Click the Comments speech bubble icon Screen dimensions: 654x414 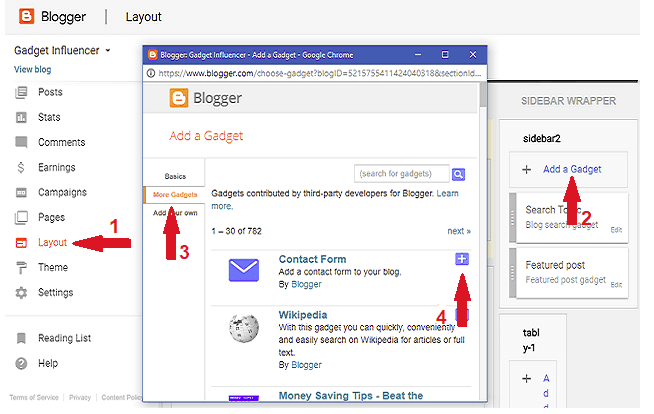[21, 142]
